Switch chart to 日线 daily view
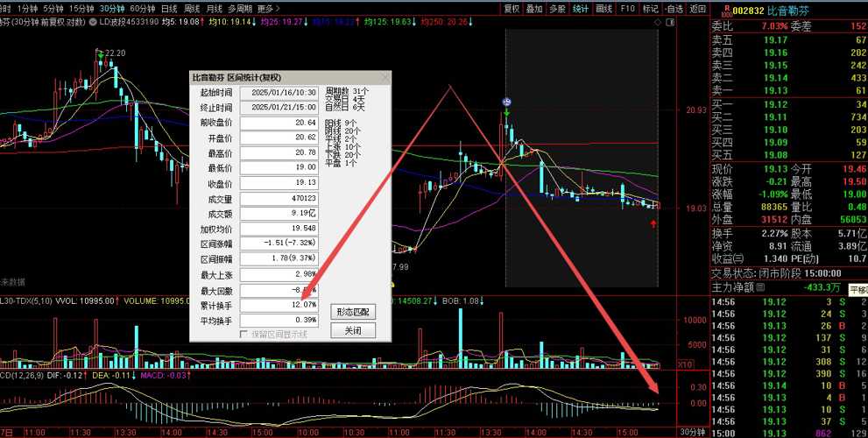868x438 pixels. 169,9
